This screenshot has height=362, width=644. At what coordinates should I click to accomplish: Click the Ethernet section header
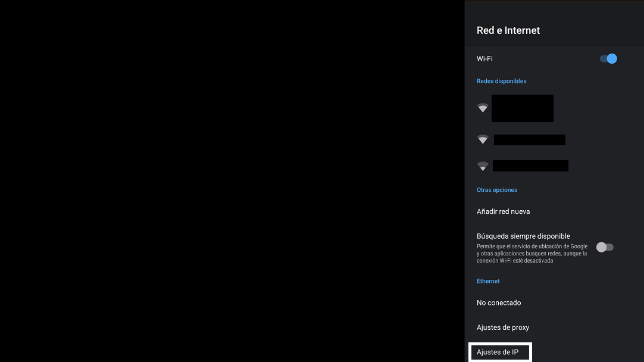click(x=488, y=281)
